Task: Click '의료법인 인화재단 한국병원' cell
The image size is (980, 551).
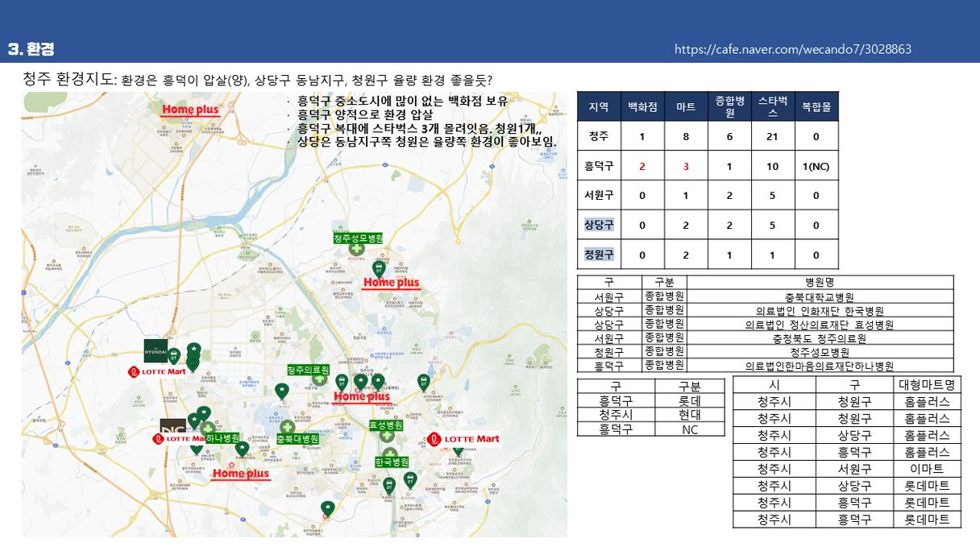Action: tap(820, 310)
